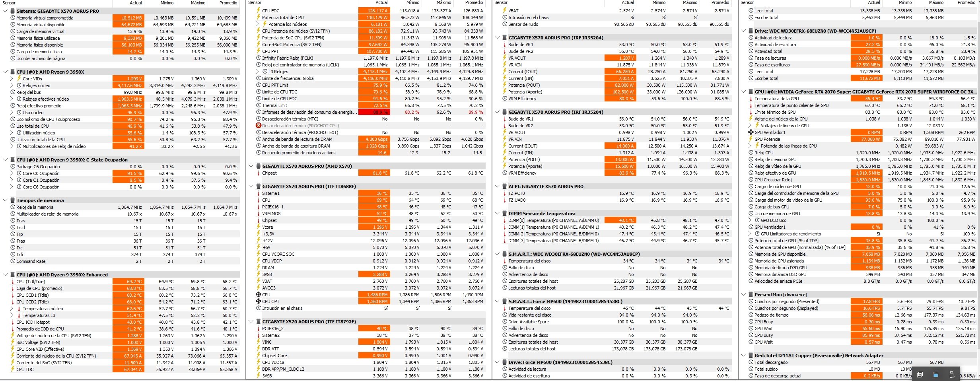
Task: Expand the L3 Relojes row
Action: click(257, 72)
